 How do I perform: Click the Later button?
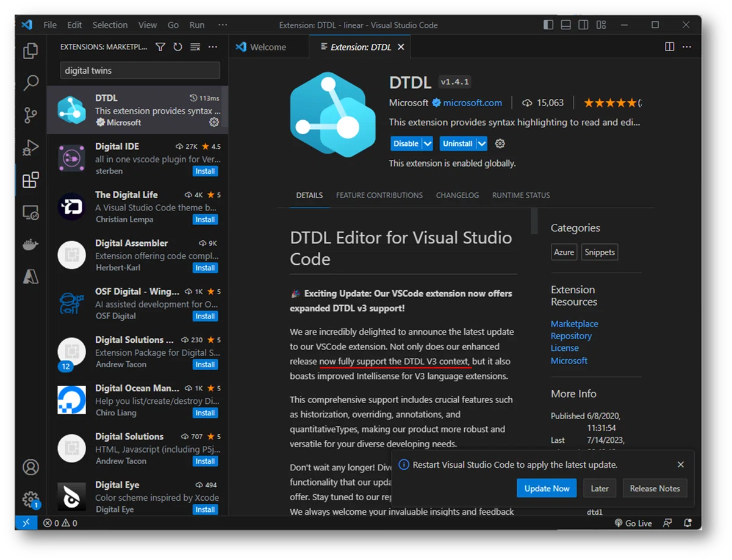pyautogui.click(x=600, y=488)
